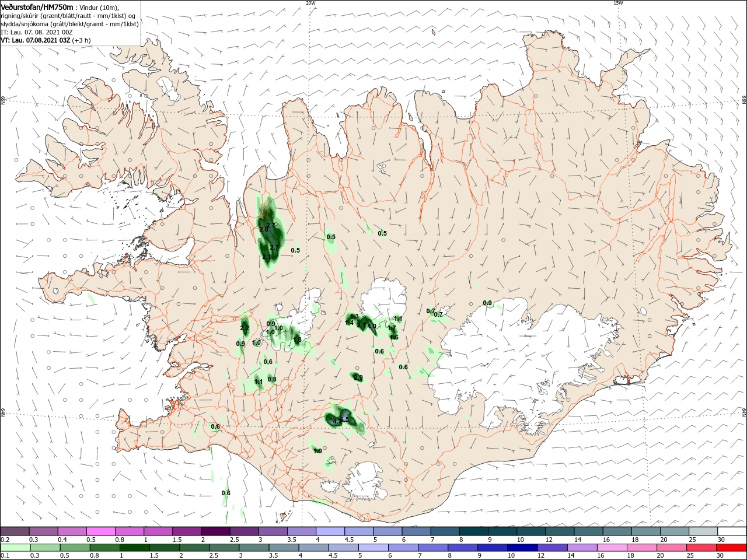
Task: Select lower legend swatch starting at 0.3
Action: (x=44, y=548)
